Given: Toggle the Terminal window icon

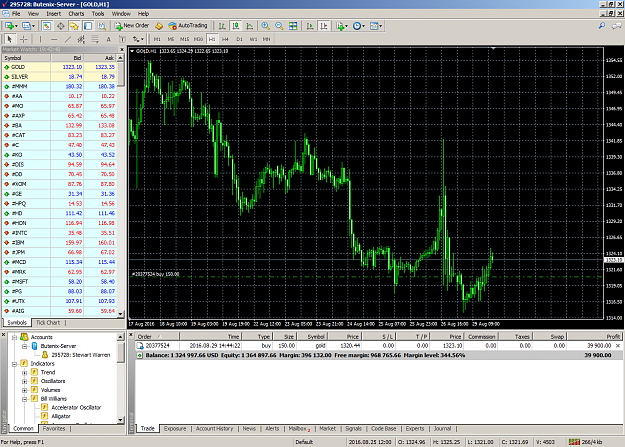Looking at the screenshot, I should pyautogui.click(x=88, y=26).
